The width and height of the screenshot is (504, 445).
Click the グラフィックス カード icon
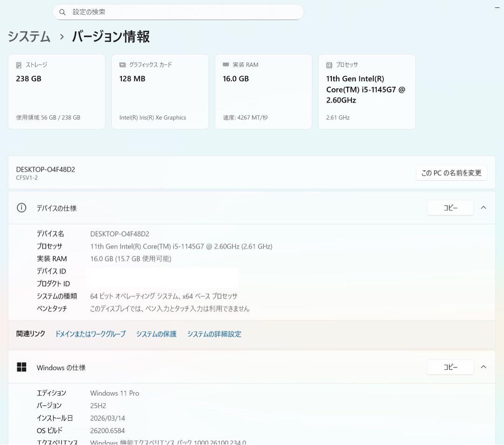122,65
